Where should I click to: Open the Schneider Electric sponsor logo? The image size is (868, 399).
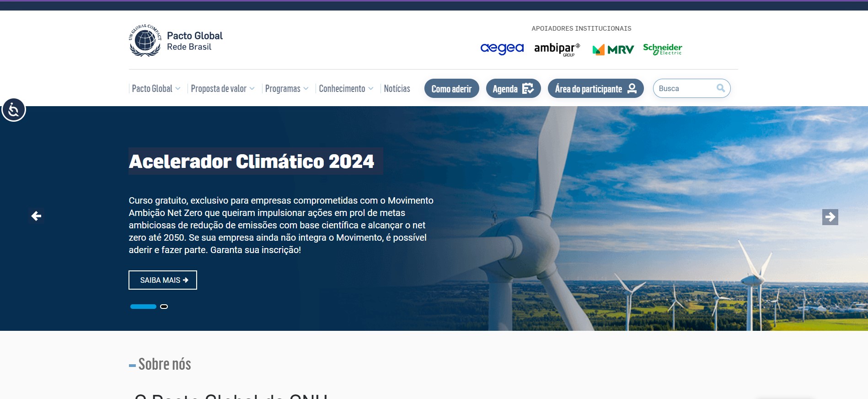(x=662, y=49)
